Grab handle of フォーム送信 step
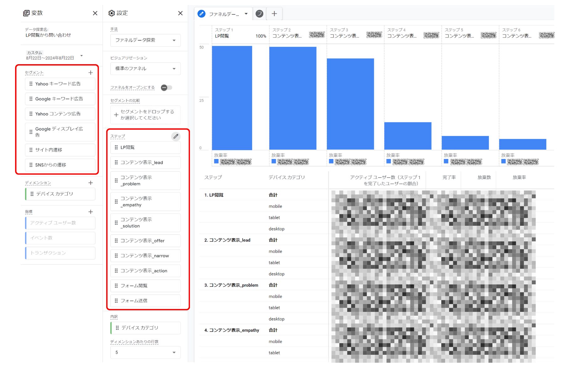 pyautogui.click(x=116, y=301)
